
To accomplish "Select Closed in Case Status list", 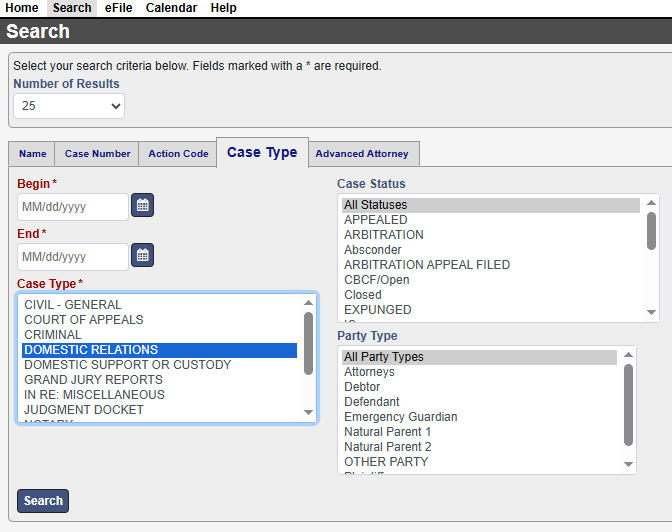I will (x=363, y=295).
